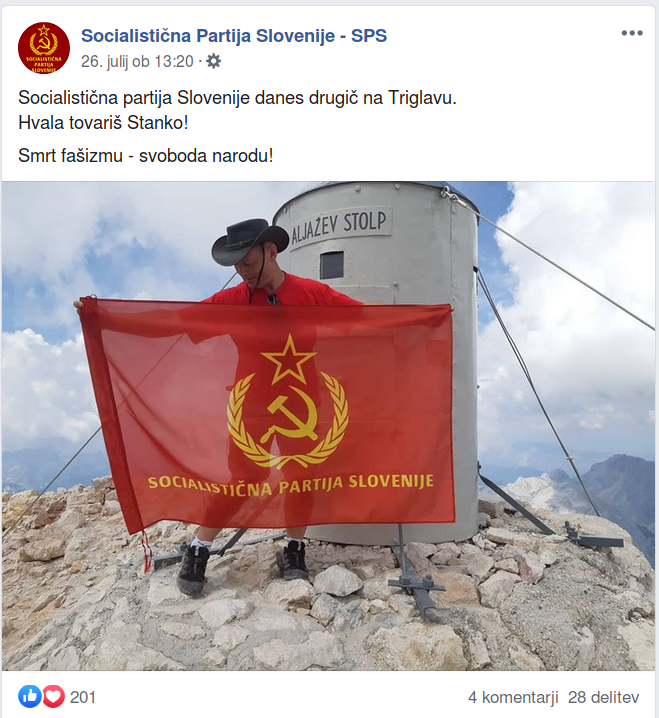Open the post timestamp 26. julij ob 13:20
659x718 pixels.
point(137,61)
